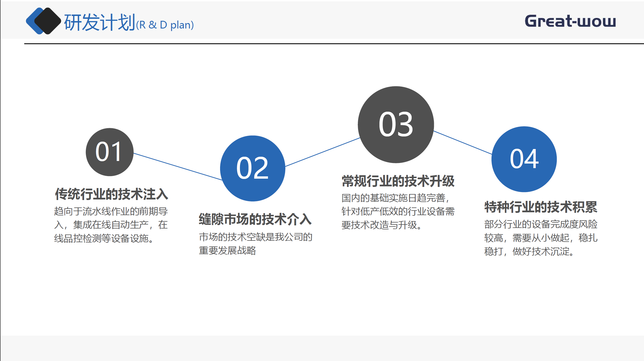
Task: Click the large gray 03 circle
Action: tap(396, 125)
